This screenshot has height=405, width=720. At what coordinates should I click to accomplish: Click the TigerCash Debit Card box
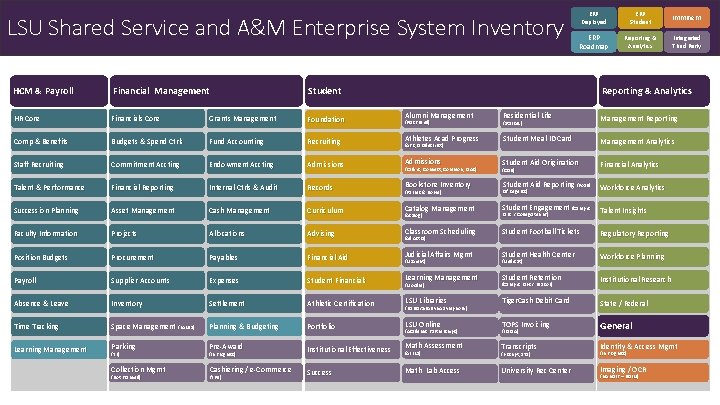tap(547, 304)
